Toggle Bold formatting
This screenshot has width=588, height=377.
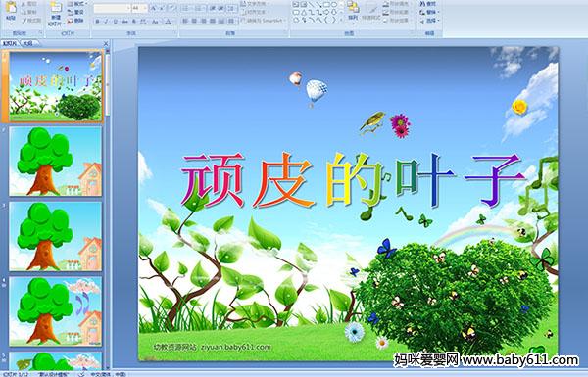(x=97, y=22)
